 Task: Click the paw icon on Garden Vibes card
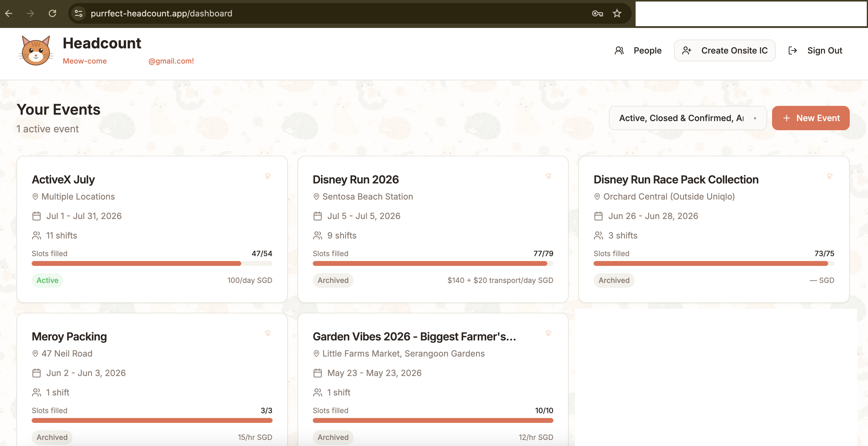click(x=549, y=333)
